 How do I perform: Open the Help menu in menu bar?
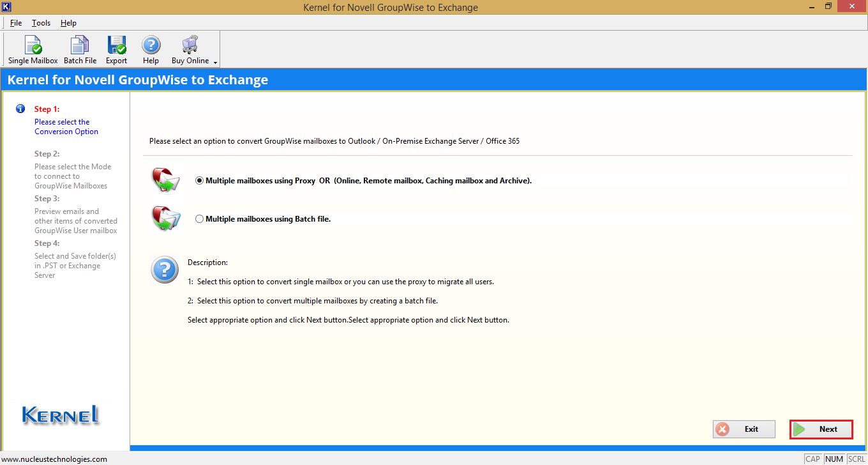pos(68,23)
